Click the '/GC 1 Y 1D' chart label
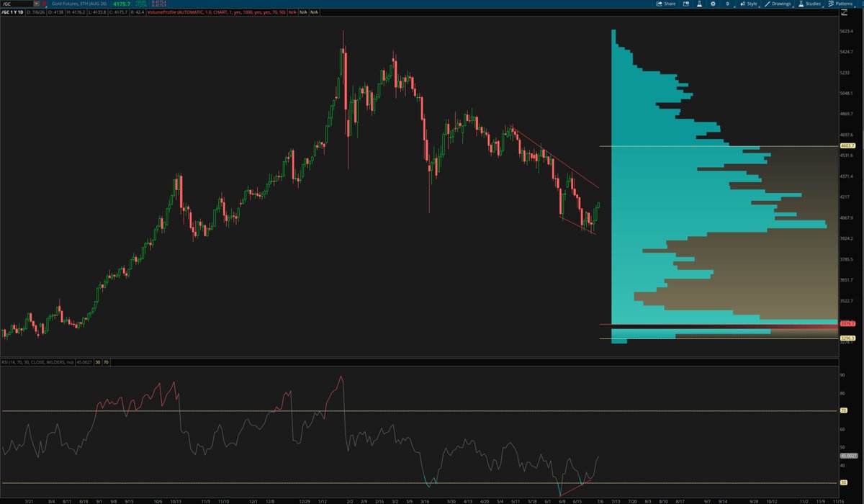The height and width of the screenshot is (504, 864). (x=12, y=12)
